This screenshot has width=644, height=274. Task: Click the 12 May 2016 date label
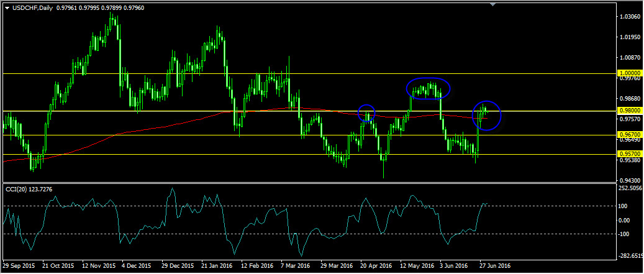point(416,266)
